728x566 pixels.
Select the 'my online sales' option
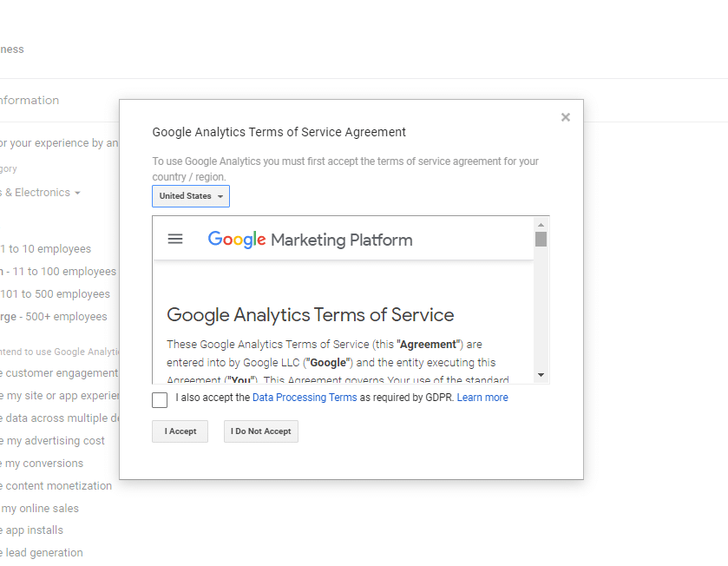39,509
